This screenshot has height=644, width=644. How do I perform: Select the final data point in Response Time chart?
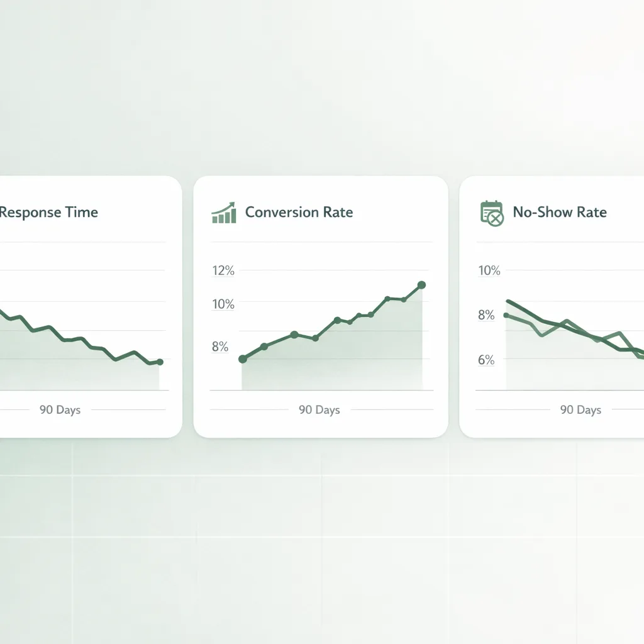tap(160, 362)
